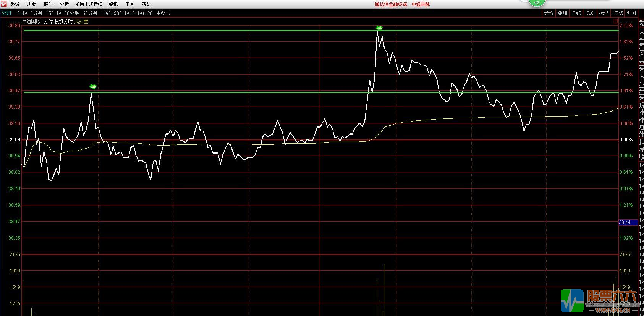Switch to 分钟*120 chart period
Viewport: 644px width, 316px height.
click(142, 13)
